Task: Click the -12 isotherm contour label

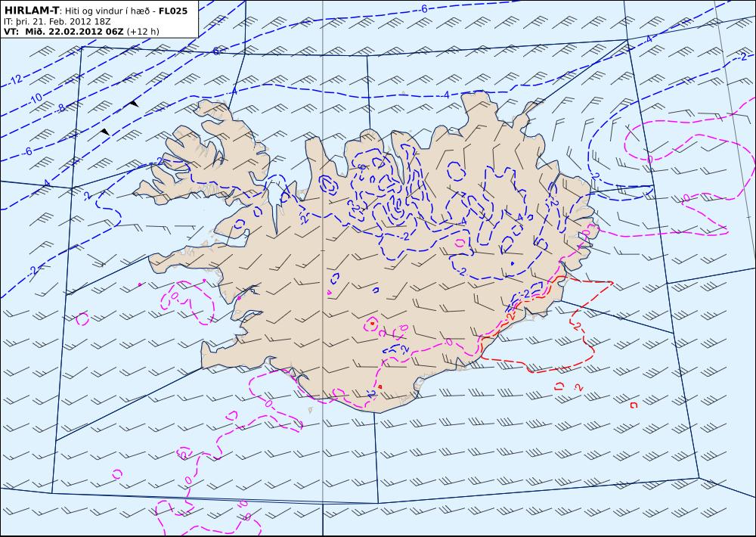Action: (16, 79)
